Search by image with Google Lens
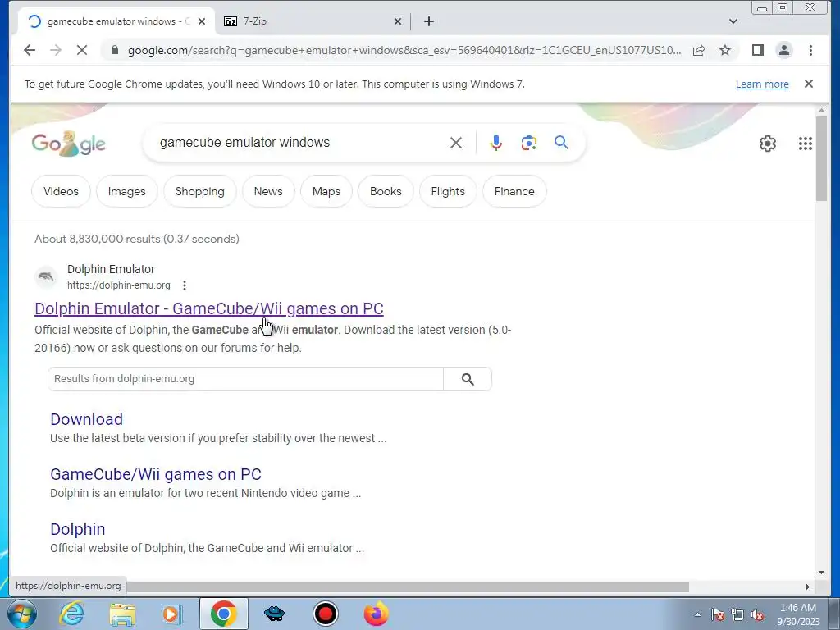 (x=529, y=143)
